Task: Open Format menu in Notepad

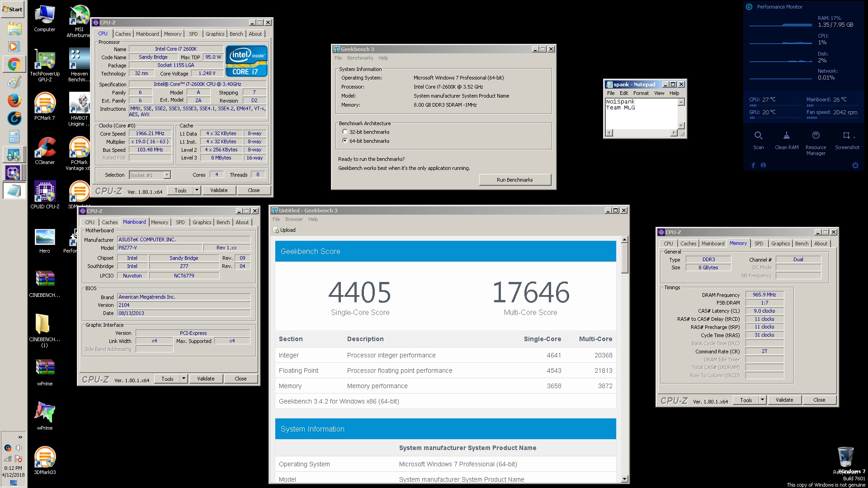Action: 641,93
